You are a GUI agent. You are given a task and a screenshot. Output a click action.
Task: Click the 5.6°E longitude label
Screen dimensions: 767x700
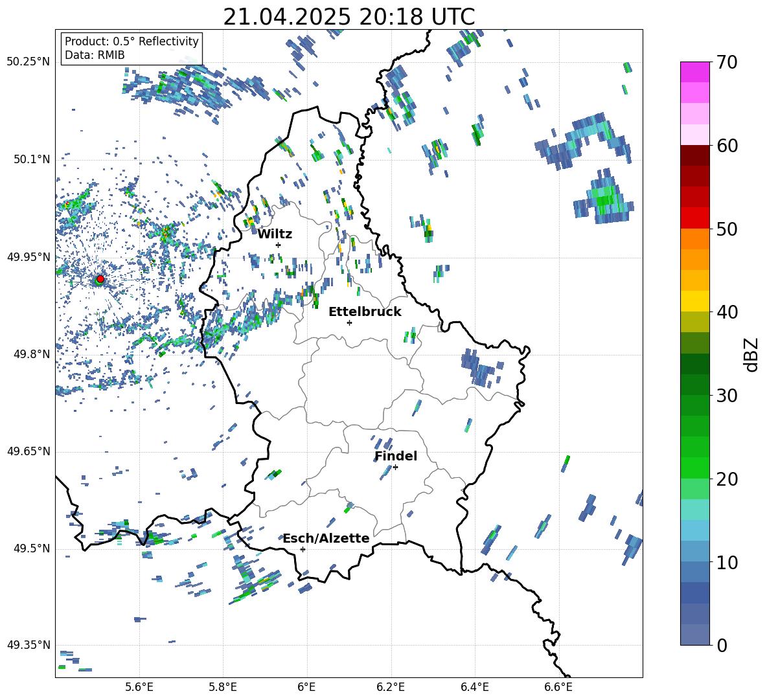point(139,687)
